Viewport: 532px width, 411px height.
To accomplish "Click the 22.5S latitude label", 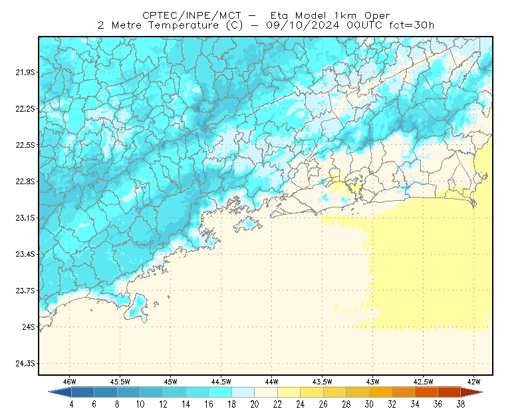I will [25, 145].
